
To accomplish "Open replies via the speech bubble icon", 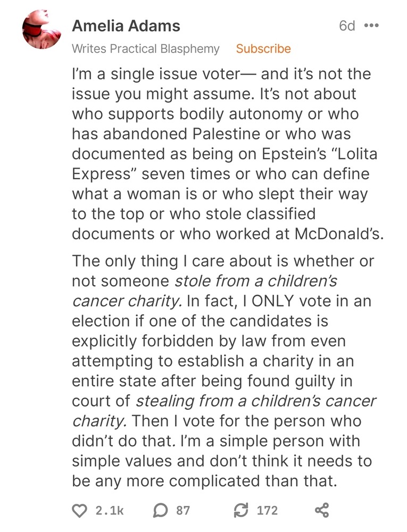I will tap(161, 510).
